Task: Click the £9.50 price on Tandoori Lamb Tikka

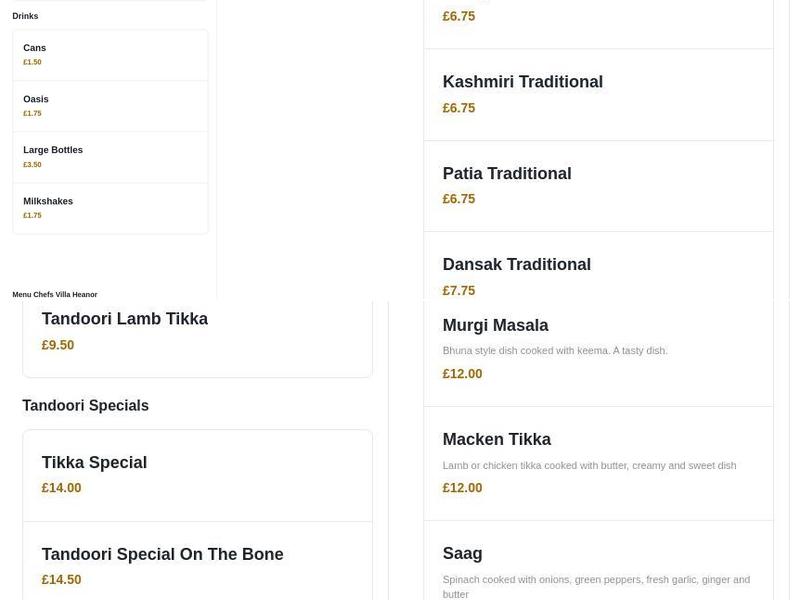Action: [x=57, y=344]
